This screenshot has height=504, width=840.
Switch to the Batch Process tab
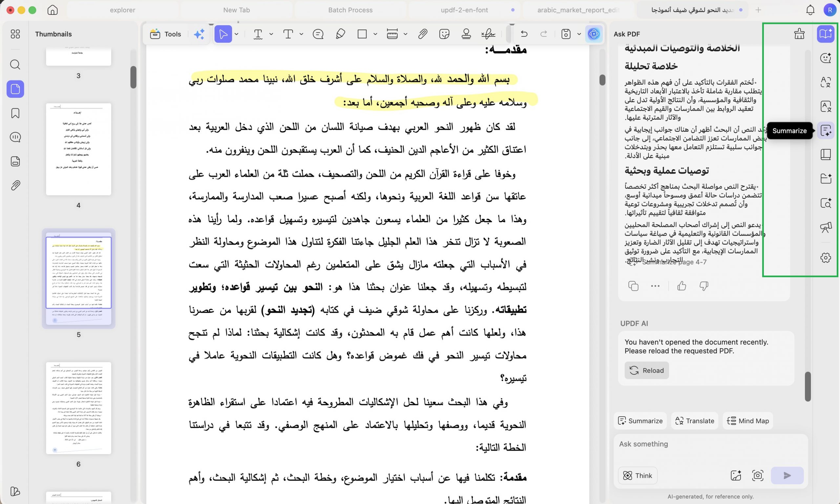[350, 10]
